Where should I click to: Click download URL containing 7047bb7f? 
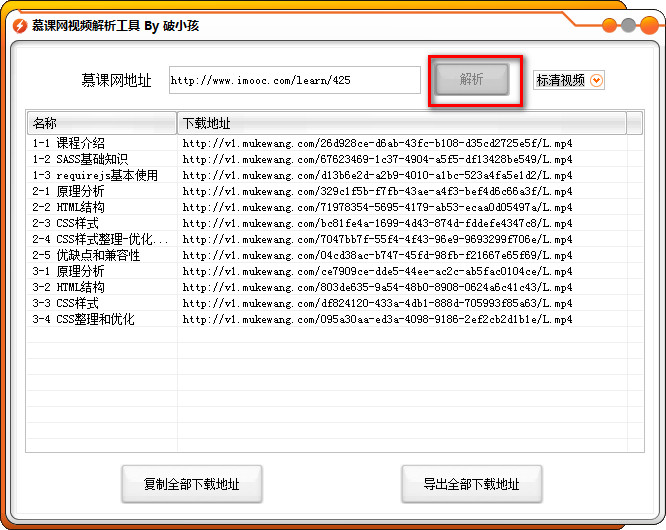[377, 240]
